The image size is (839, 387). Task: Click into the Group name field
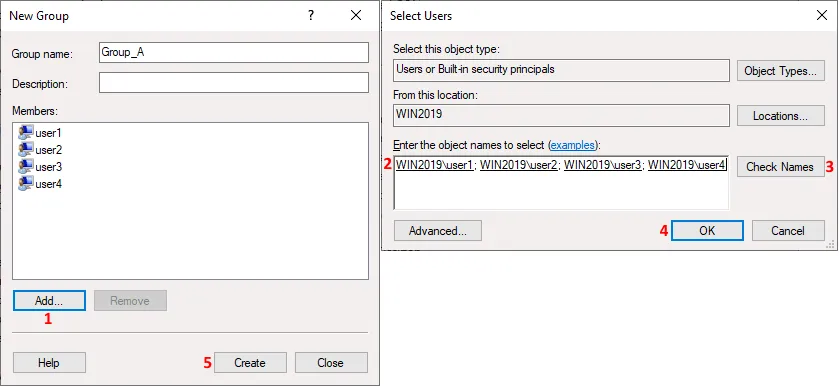pyautogui.click(x=234, y=52)
